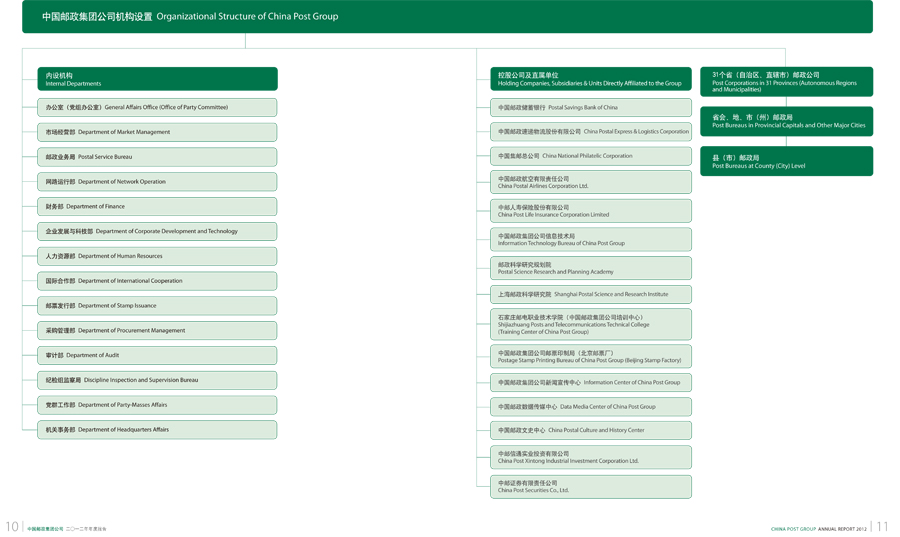Click 'Information Technology Bureau of China Post Group'
Screen dimensions: 900x537
(x=591, y=240)
